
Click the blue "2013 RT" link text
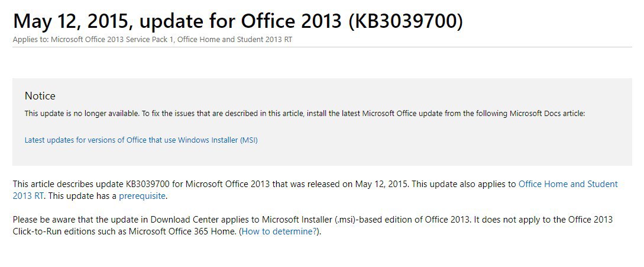[28, 196]
